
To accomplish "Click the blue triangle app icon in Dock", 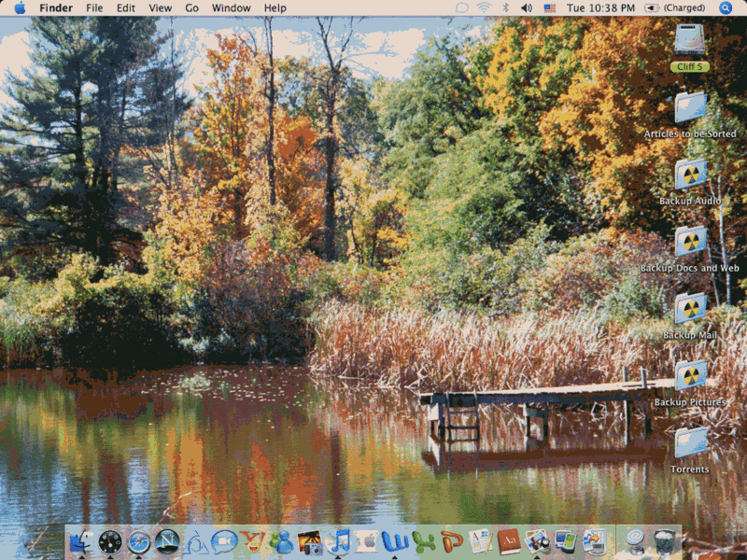I will [195, 542].
